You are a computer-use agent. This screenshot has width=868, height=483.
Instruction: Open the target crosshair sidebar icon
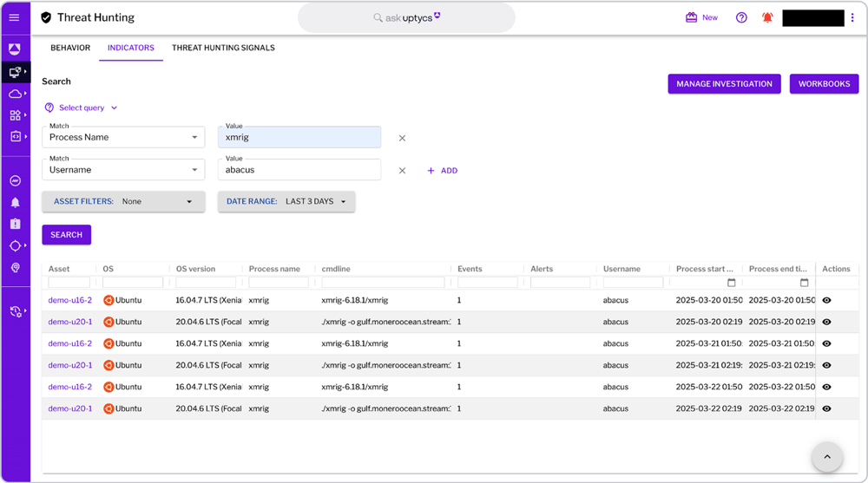pyautogui.click(x=15, y=245)
